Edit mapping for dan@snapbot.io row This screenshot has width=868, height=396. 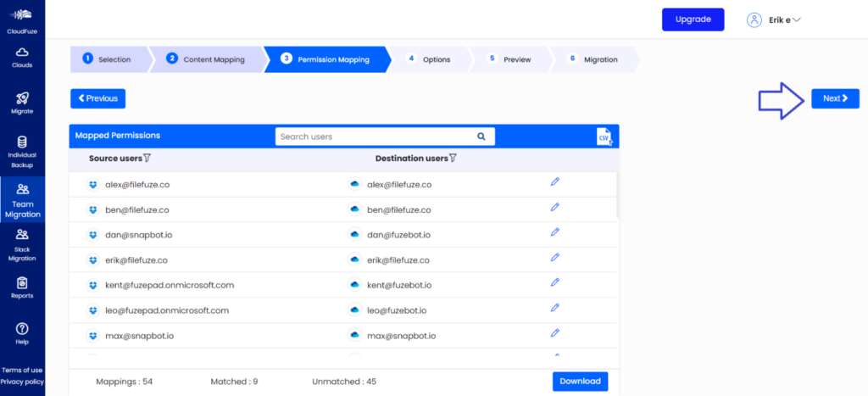pyautogui.click(x=555, y=231)
